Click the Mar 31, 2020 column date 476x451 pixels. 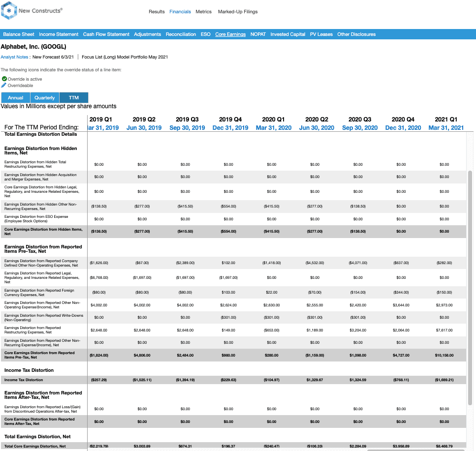click(x=274, y=128)
